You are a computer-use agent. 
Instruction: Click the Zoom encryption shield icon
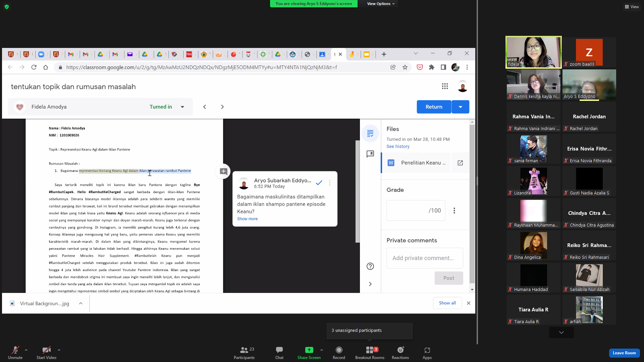click(7, 7)
